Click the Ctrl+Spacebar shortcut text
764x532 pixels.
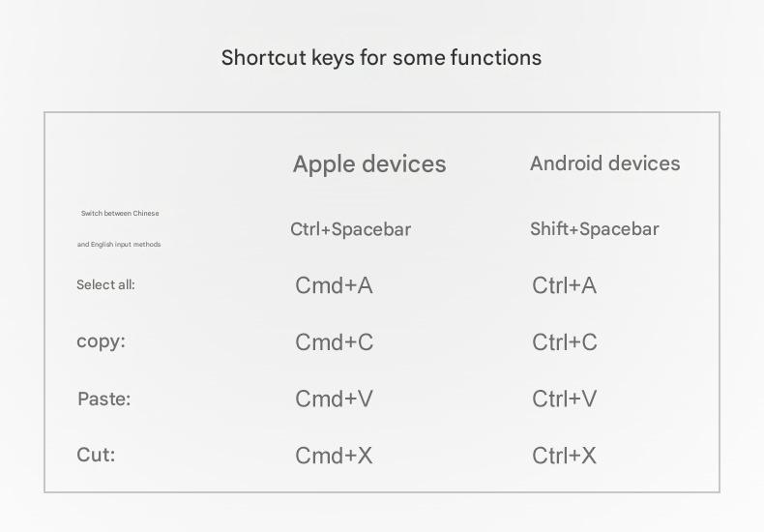pyautogui.click(x=350, y=230)
